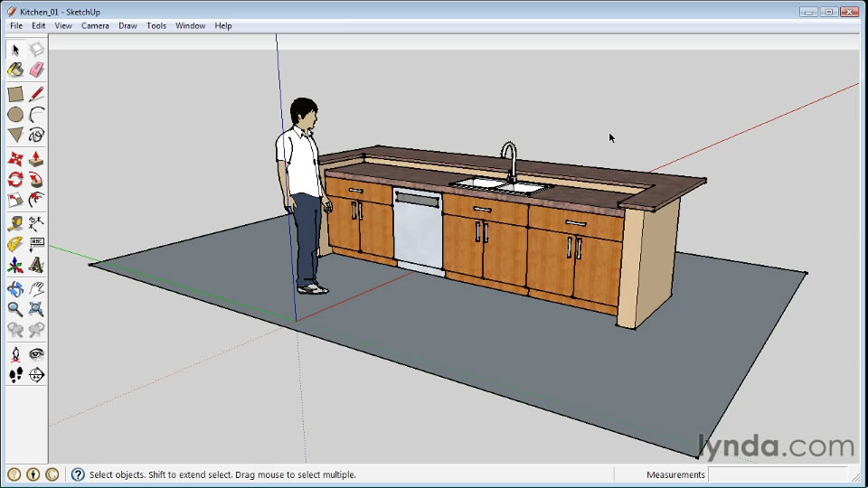Choose the Move tool
The width and height of the screenshot is (868, 488).
(15, 159)
